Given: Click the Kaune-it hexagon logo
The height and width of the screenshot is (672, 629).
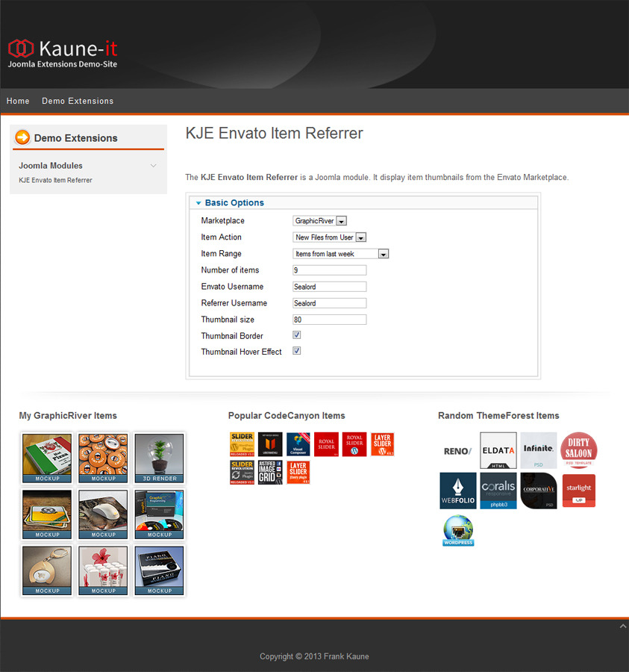Looking at the screenshot, I should [x=21, y=48].
